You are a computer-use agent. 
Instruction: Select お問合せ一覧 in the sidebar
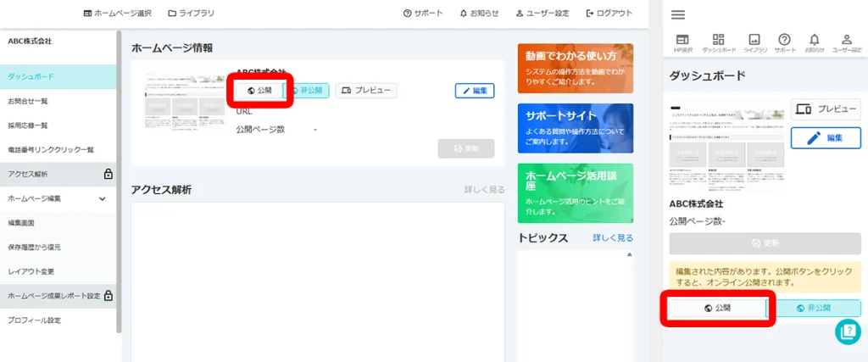pyautogui.click(x=29, y=101)
